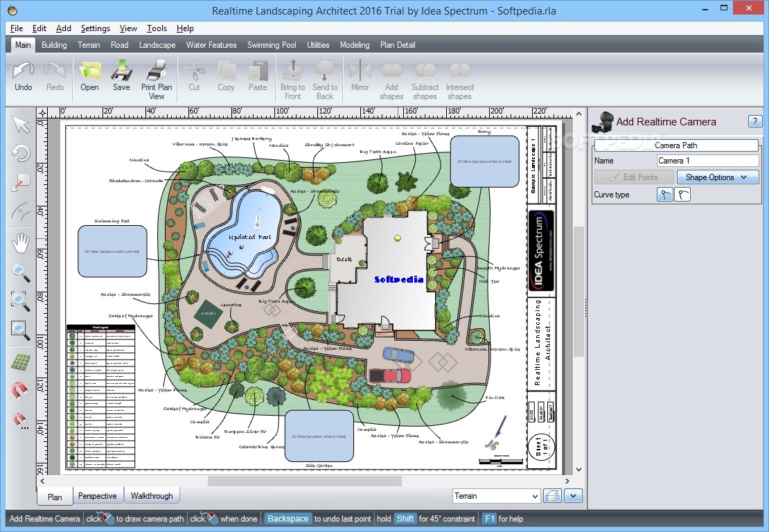Switch to the Landscape ribbon tab
769x532 pixels.
[x=157, y=44]
